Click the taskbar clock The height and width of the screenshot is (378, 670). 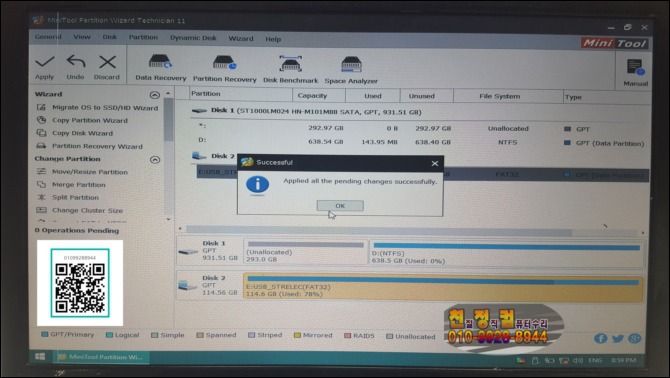pos(624,360)
